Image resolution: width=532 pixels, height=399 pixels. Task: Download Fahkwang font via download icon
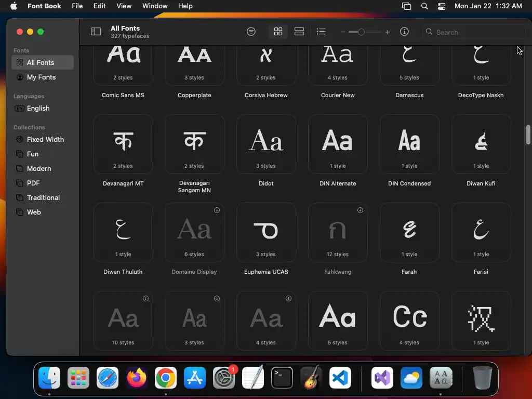[361, 210]
